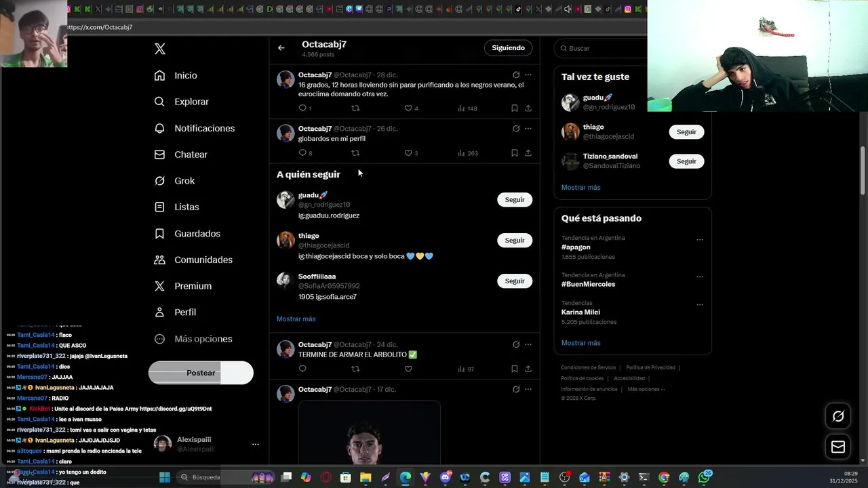Open Grok in the sidebar
The height and width of the screenshot is (488, 868).
174,181
